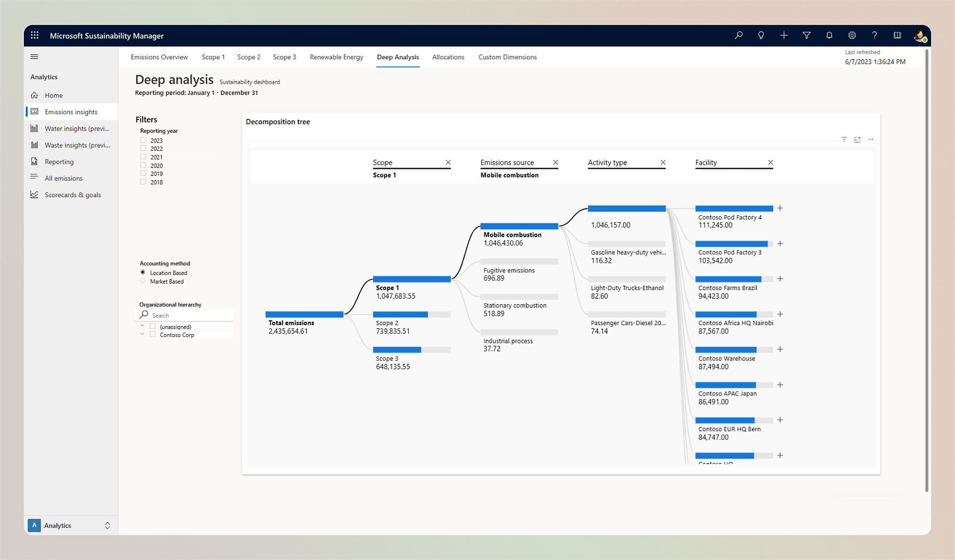Click the All emissions sidebar link
This screenshot has height=560, width=955.
click(x=64, y=178)
